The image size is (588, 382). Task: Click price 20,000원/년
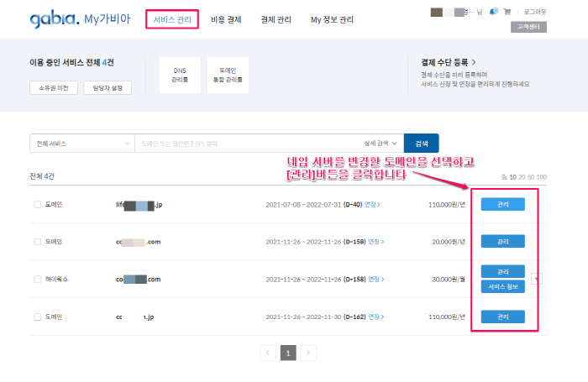(x=449, y=242)
